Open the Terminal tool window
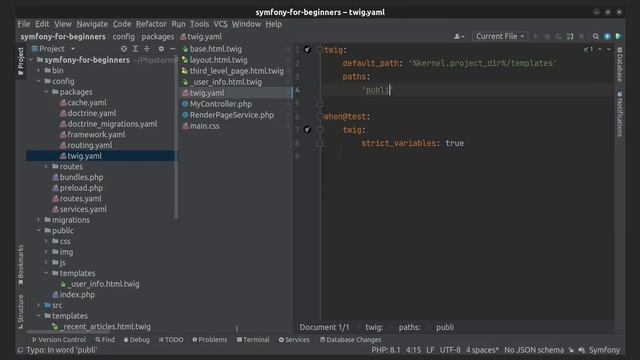Screen dimensions: 640x360 253,340
